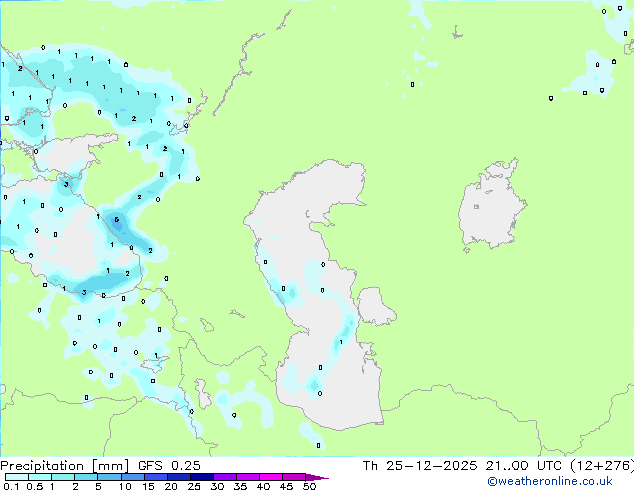
Task: Click the 45–50 mm legend color swatch
Action: (x=294, y=477)
